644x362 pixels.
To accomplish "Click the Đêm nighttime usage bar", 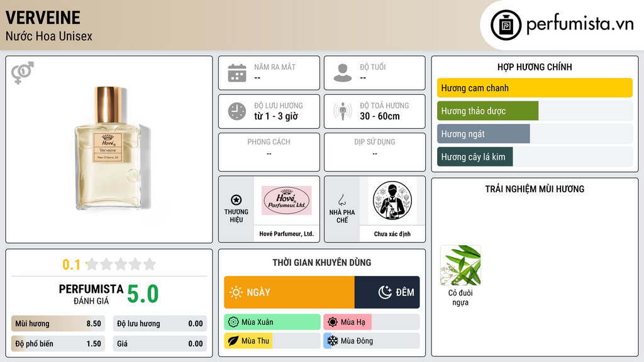I will [387, 292].
